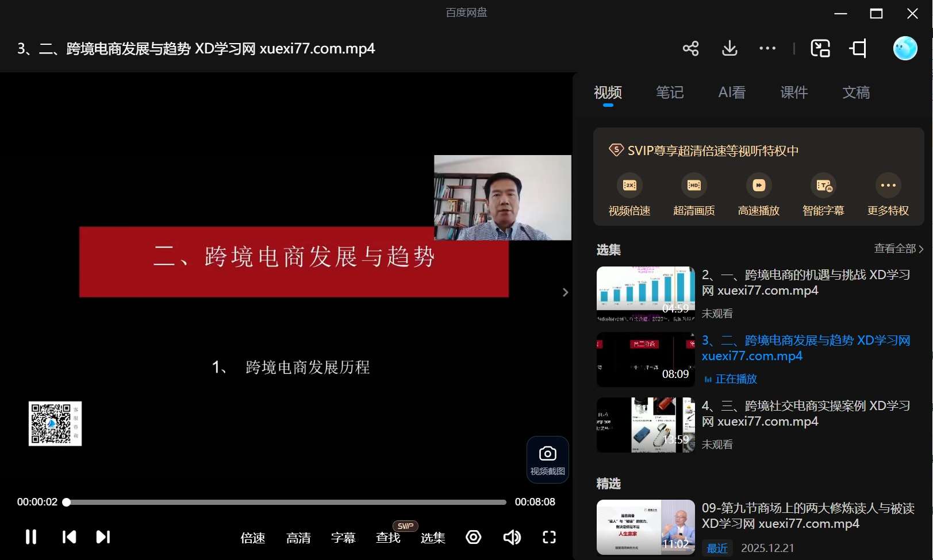Open the 高清 quality selector
Viewport: 933px width, 560px height.
click(x=298, y=538)
